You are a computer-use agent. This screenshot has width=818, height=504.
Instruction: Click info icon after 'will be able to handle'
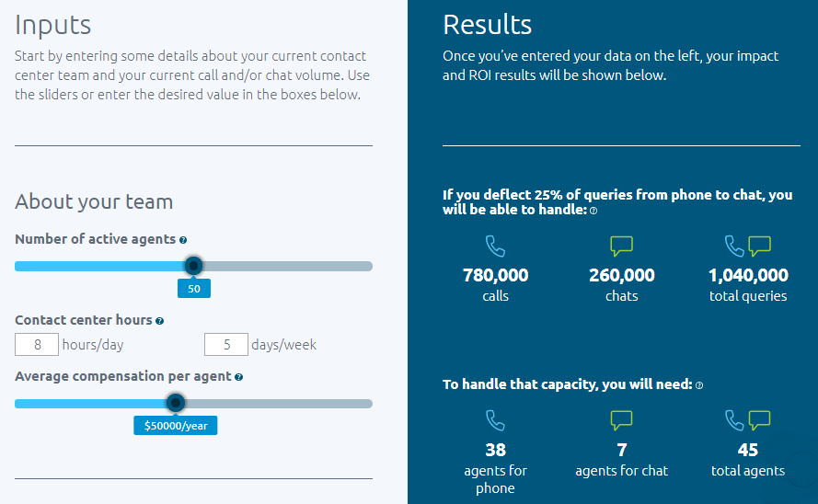pyautogui.click(x=593, y=211)
